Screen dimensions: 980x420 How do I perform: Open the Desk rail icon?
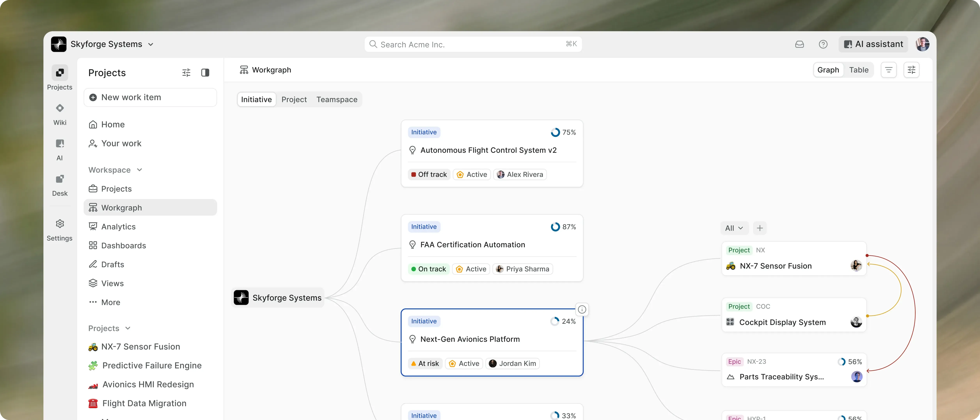[x=60, y=179]
